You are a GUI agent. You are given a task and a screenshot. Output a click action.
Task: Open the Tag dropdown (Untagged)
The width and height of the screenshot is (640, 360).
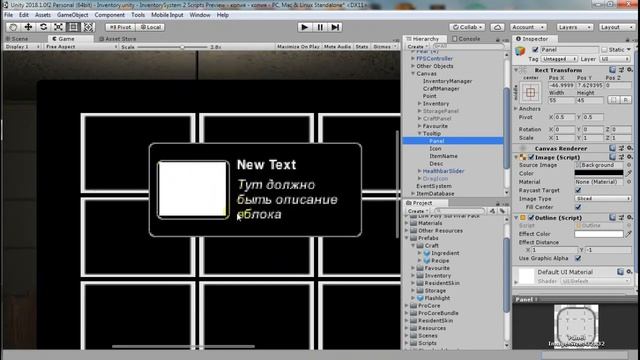click(x=559, y=59)
